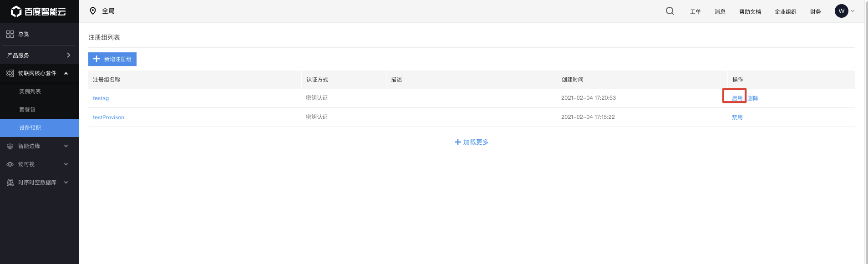The width and height of the screenshot is (868, 264).
Task: Collapse the 物联网核心套件 section chevron
Action: 66,73
